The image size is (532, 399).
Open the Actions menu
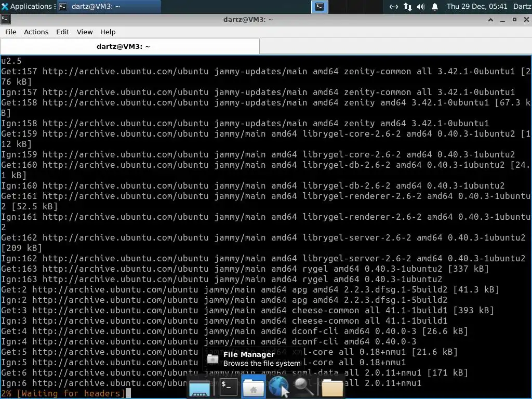tap(36, 32)
